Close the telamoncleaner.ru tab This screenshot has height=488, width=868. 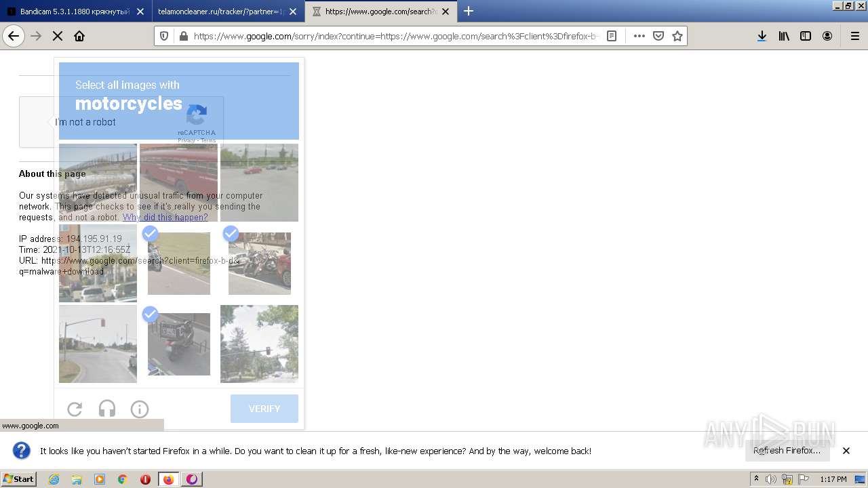coord(292,12)
